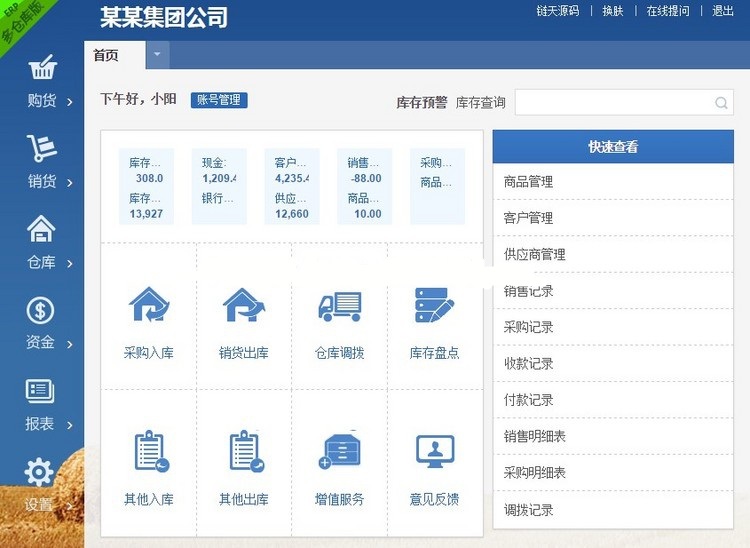Click the 在线提问 top link
750x548 pixels.
(668, 11)
